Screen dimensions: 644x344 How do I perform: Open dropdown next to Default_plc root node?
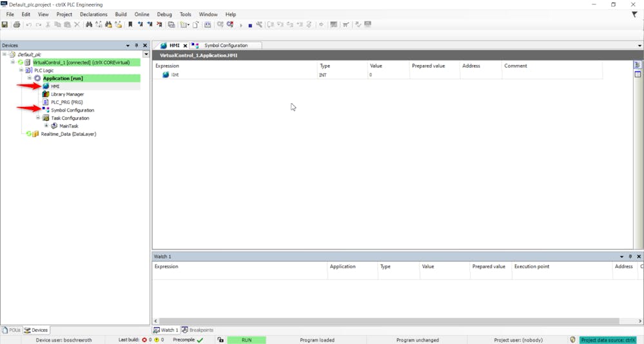coord(146,54)
